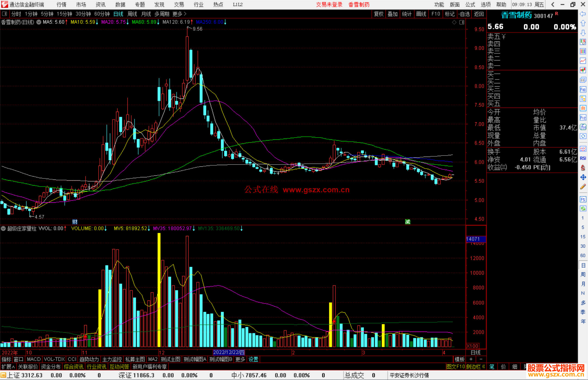Screen dimensions: 588x380
Task: Toggle the round indicator button beside 香雪制药(日线)
Action: (39, 22)
